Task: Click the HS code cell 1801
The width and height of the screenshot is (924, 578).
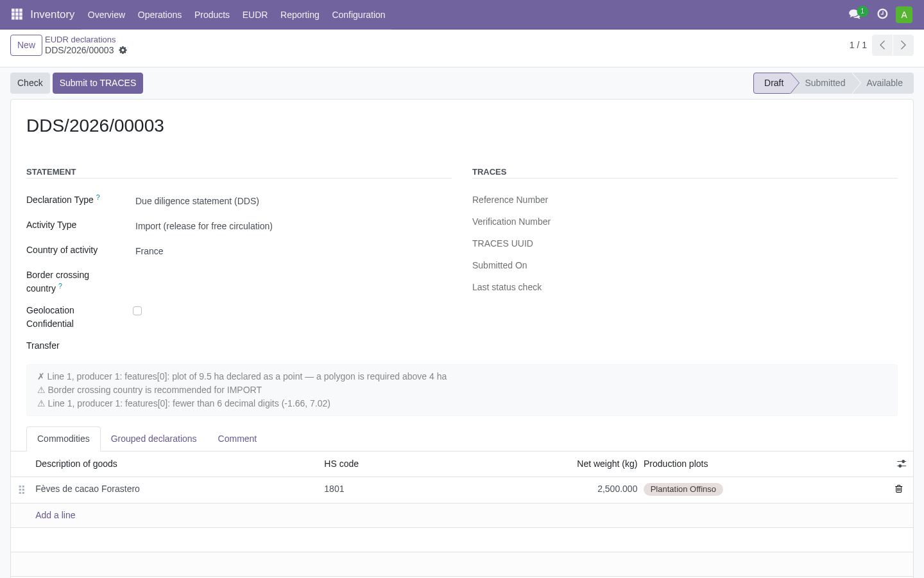Action: [x=334, y=489]
